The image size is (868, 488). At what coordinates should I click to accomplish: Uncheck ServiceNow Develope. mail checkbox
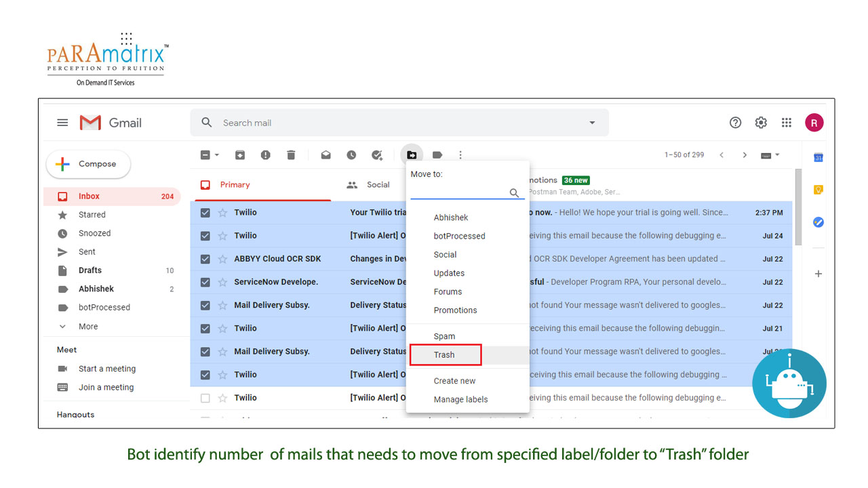[x=205, y=282]
